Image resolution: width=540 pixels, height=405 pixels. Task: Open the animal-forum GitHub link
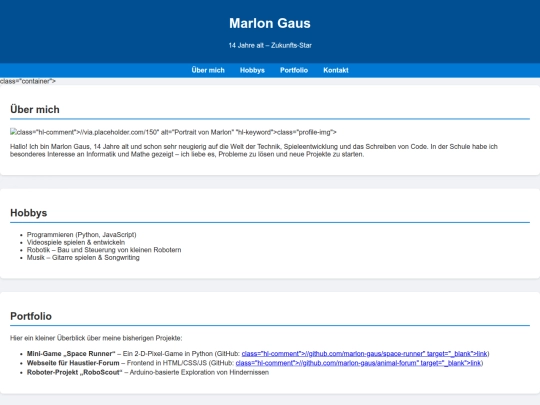(x=358, y=363)
